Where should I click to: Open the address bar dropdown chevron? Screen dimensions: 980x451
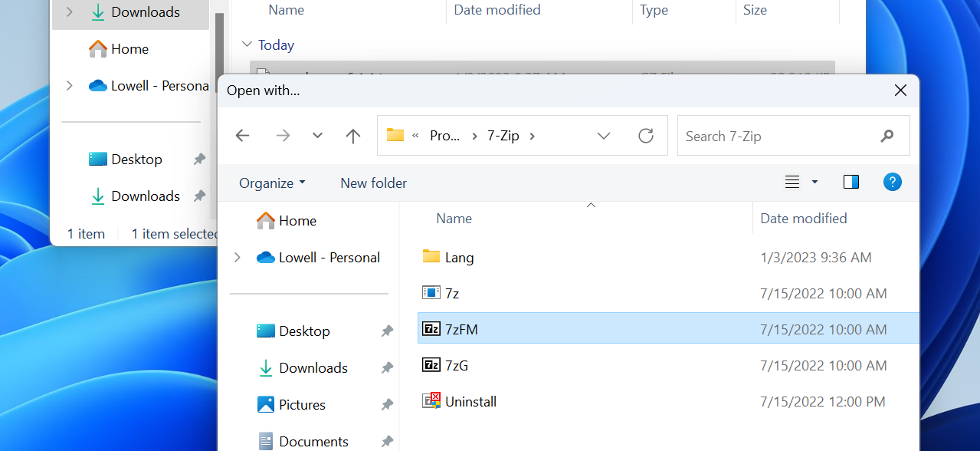604,135
